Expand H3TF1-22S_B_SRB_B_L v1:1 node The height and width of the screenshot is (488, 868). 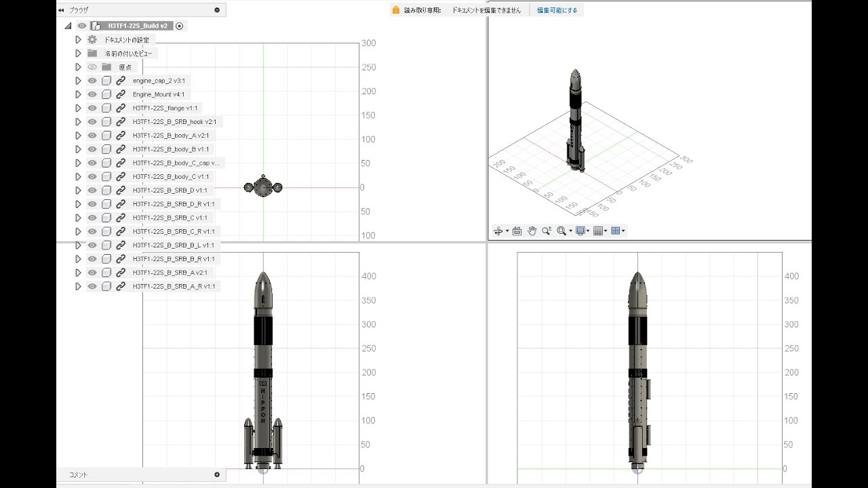[x=78, y=245]
